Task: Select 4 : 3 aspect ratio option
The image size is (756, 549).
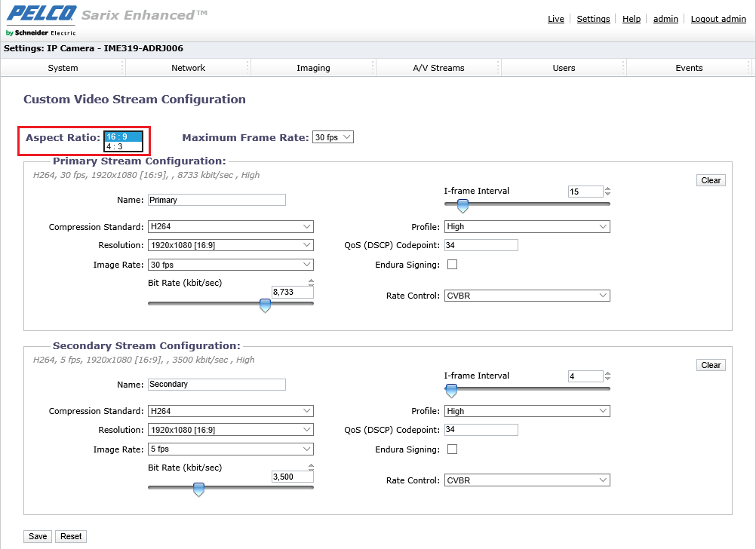Action: tap(124, 146)
